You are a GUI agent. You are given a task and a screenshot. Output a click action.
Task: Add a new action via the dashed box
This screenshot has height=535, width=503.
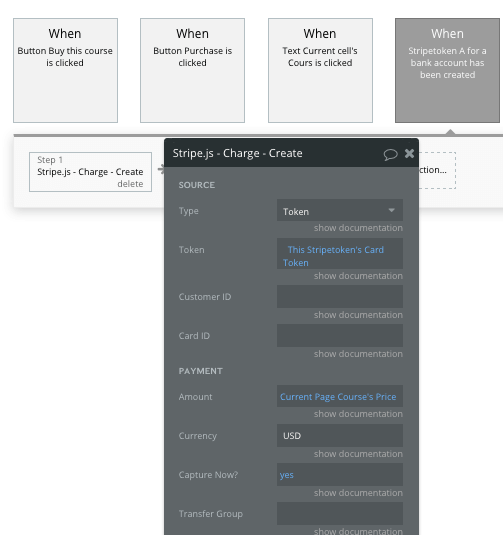pyautogui.click(x=437, y=170)
